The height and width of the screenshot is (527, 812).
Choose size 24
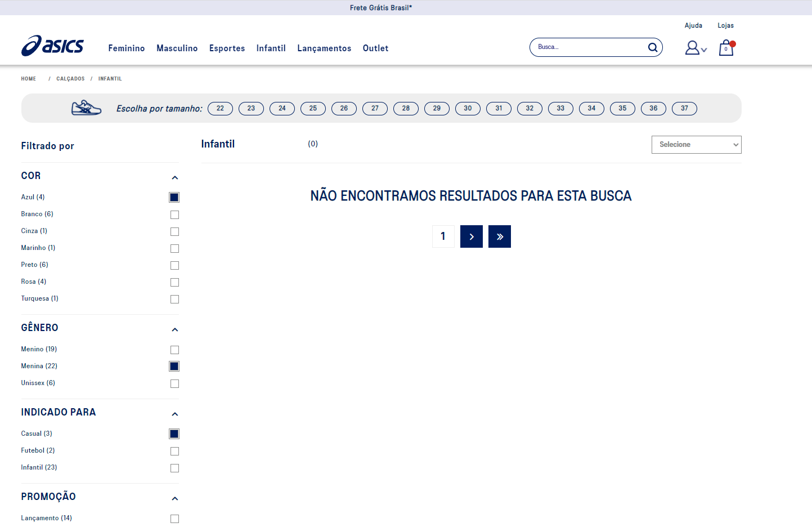[x=282, y=109]
